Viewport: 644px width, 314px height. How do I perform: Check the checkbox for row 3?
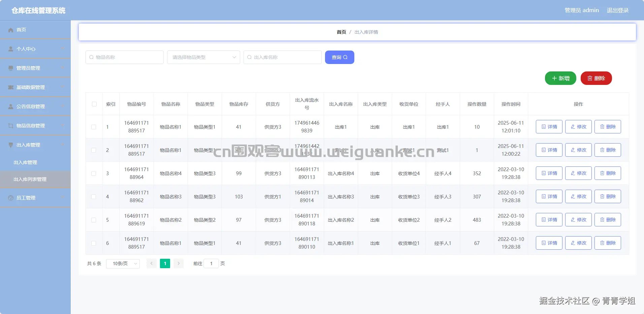coord(94,174)
